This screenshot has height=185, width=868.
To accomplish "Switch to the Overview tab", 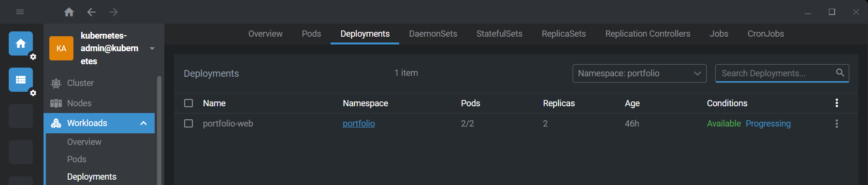I will 265,34.
